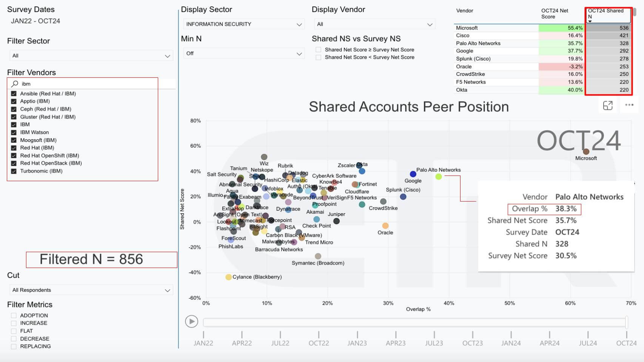Viewport: 644px width, 362px height.
Task: Uncheck Red Hat (IBM) vendor filter
Action: [14, 148]
